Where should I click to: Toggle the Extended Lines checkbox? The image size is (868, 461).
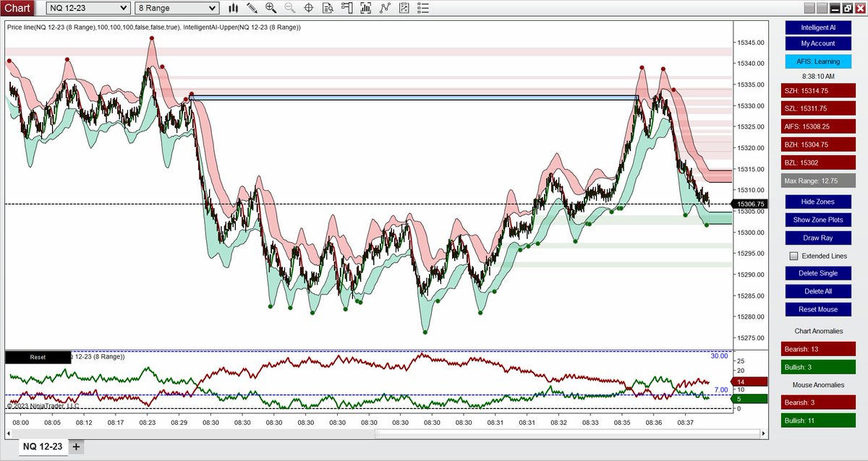click(x=793, y=256)
